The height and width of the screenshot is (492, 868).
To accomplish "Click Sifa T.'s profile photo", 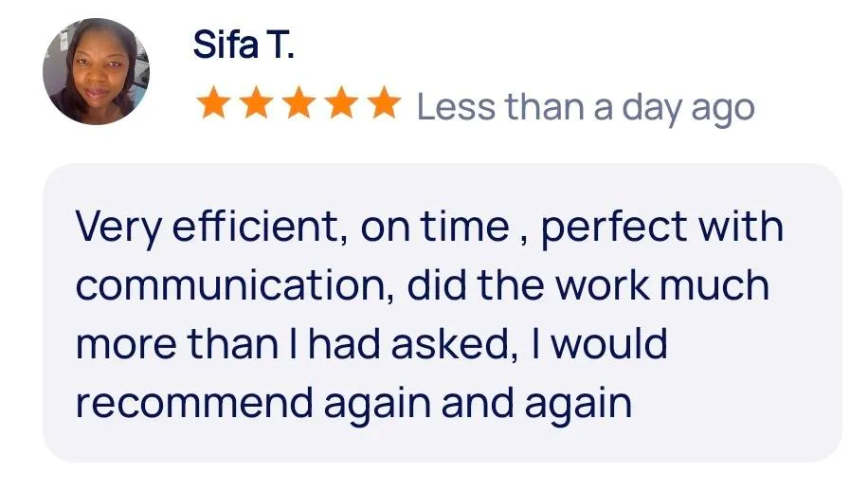I will 96,73.
